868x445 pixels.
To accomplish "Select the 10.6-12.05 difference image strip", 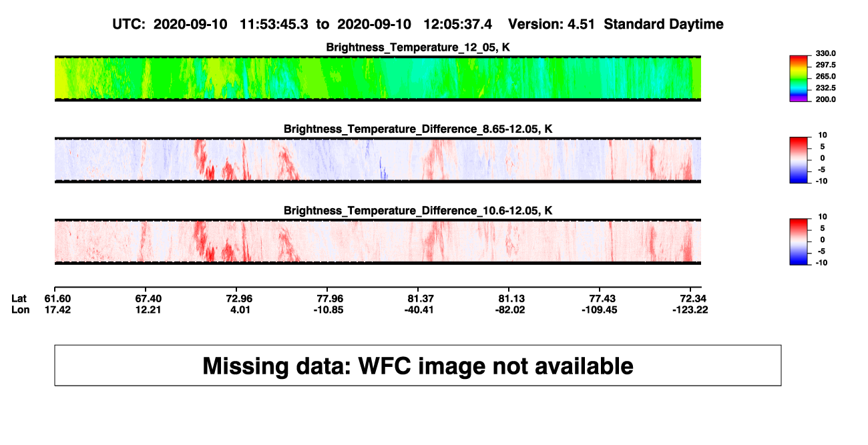I will 377,242.
